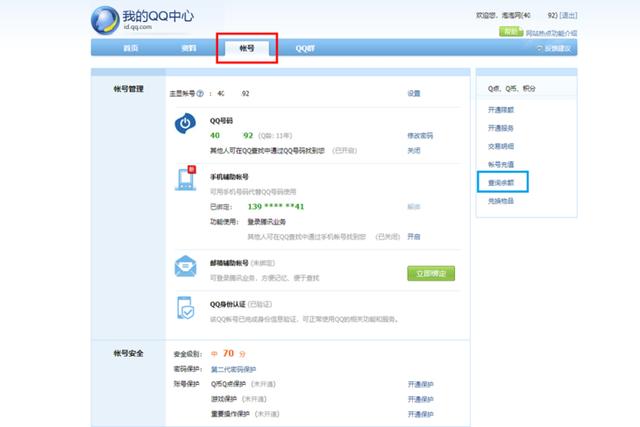
Task: Click 查询余额 in the right sidebar
Action: click(x=501, y=182)
